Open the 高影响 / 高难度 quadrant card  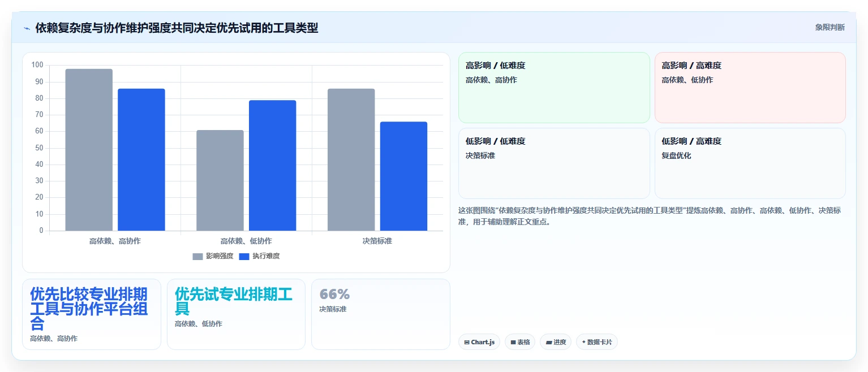[x=750, y=88]
